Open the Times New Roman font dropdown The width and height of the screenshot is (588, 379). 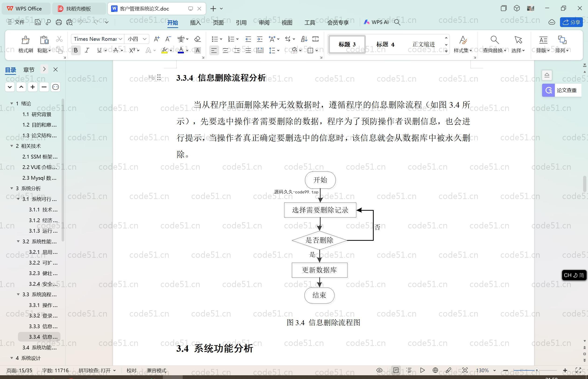pos(120,39)
